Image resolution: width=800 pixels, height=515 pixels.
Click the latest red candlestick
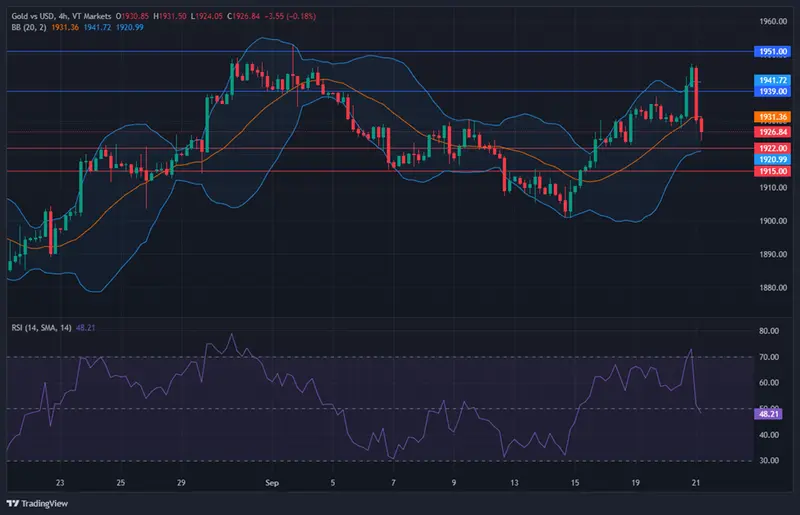click(702, 127)
